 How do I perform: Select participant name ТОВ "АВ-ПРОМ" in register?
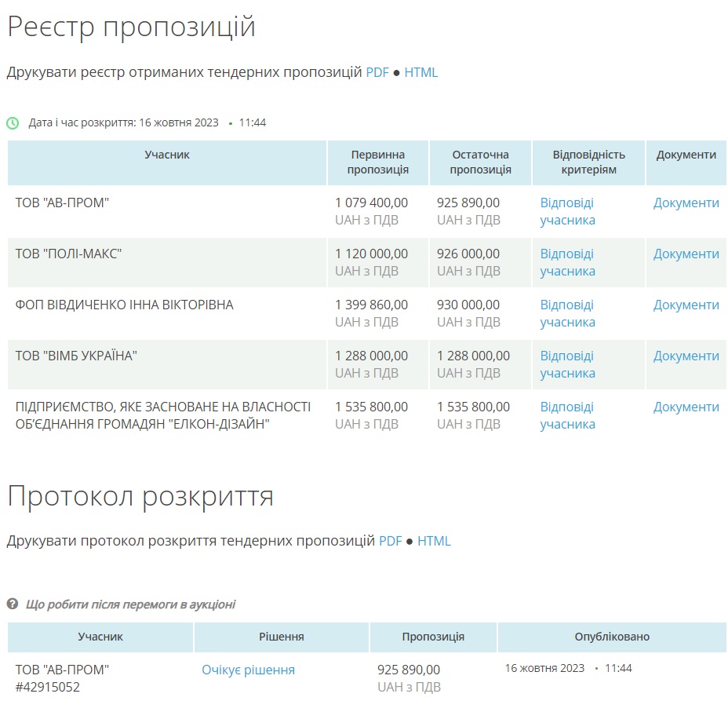pos(62,203)
